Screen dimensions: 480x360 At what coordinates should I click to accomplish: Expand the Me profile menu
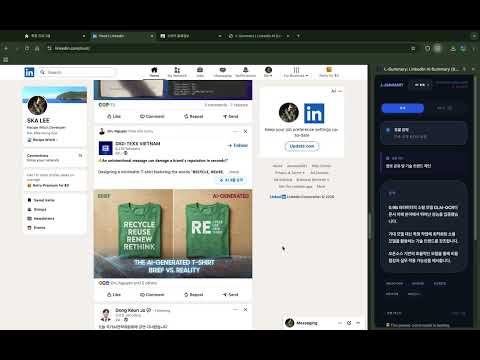pyautogui.click(x=268, y=72)
